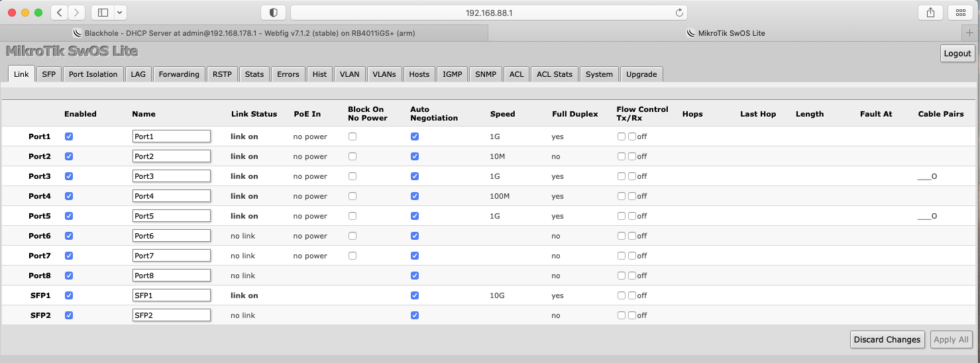
Task: Select the Link tab
Action: tap(21, 74)
